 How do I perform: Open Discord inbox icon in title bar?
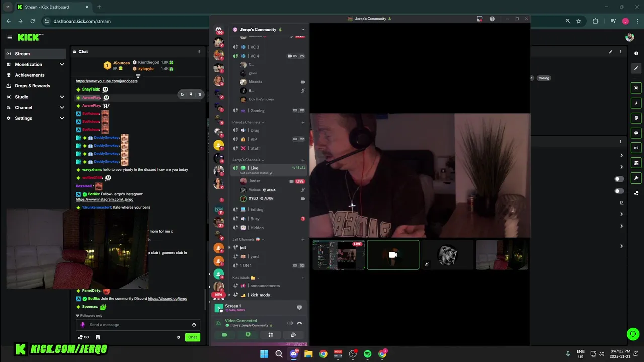[x=479, y=19]
